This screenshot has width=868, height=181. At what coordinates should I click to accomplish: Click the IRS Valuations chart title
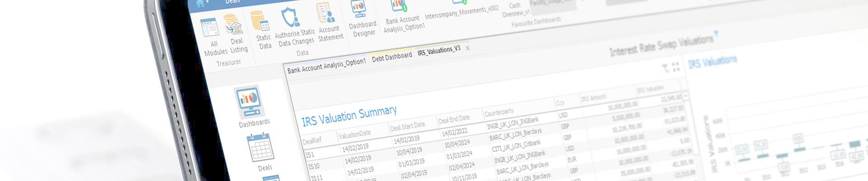[712, 62]
